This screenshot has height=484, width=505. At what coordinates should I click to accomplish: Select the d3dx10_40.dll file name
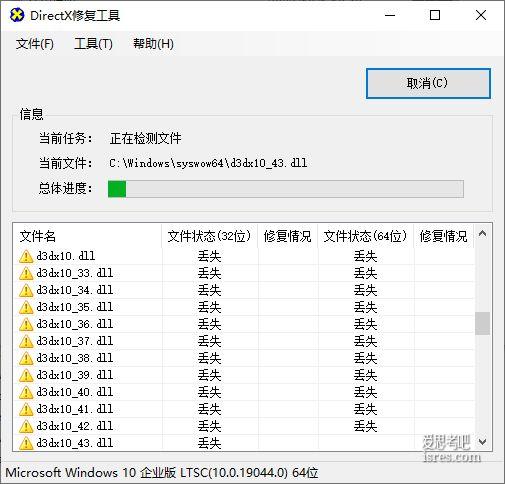[x=75, y=392]
